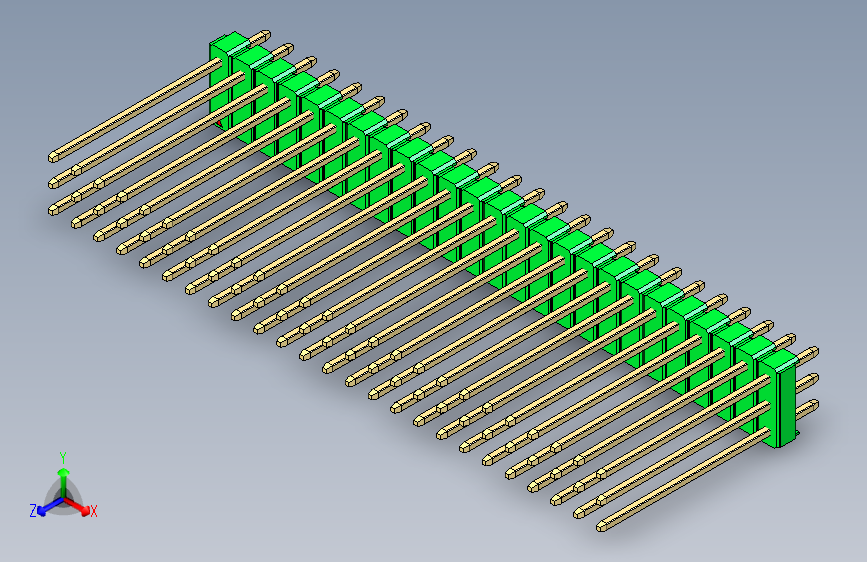Click the green Y axis arrow of the triad

pyautogui.click(x=64, y=482)
